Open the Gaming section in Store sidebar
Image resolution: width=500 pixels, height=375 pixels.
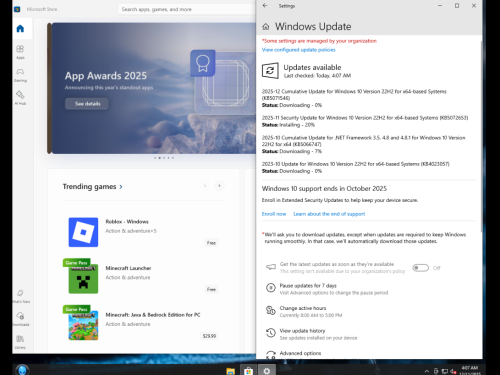pyautogui.click(x=20, y=75)
